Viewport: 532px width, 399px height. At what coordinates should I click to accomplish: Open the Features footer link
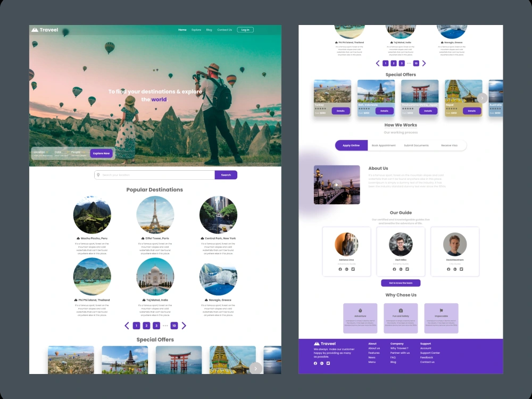tap(374, 353)
